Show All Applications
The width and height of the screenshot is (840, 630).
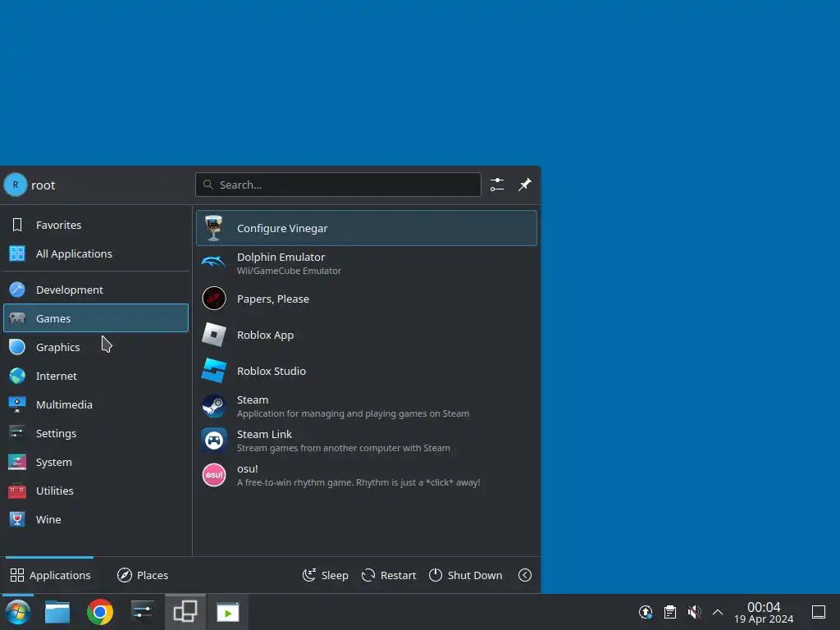tap(96, 254)
